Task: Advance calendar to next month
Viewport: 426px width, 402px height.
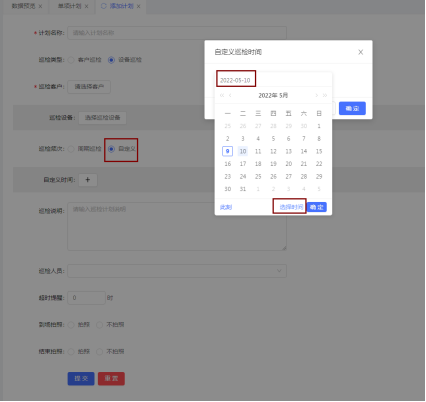Action: click(316, 95)
